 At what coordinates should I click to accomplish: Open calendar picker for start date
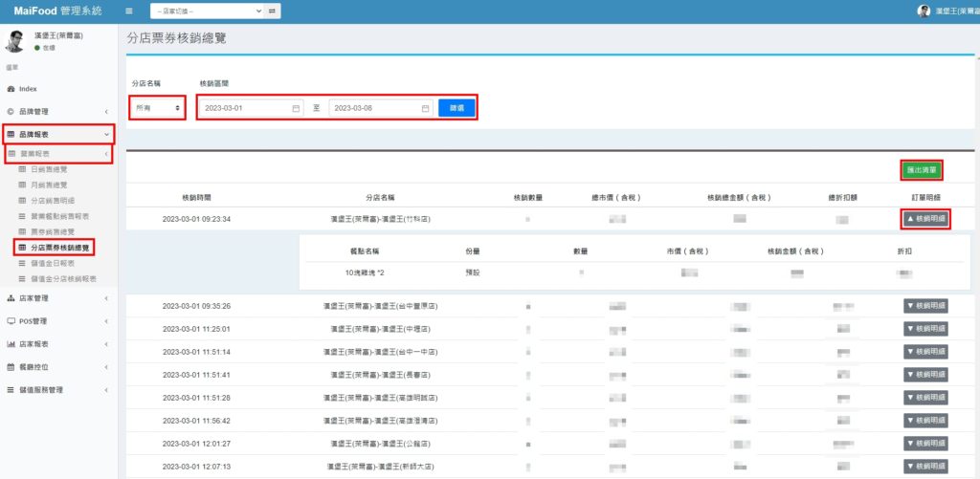296,108
